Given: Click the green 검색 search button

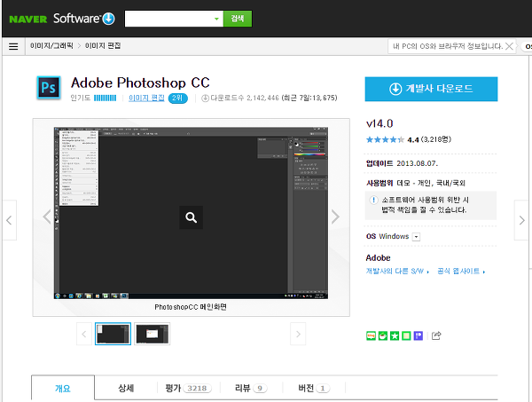Looking at the screenshot, I should coord(238,19).
